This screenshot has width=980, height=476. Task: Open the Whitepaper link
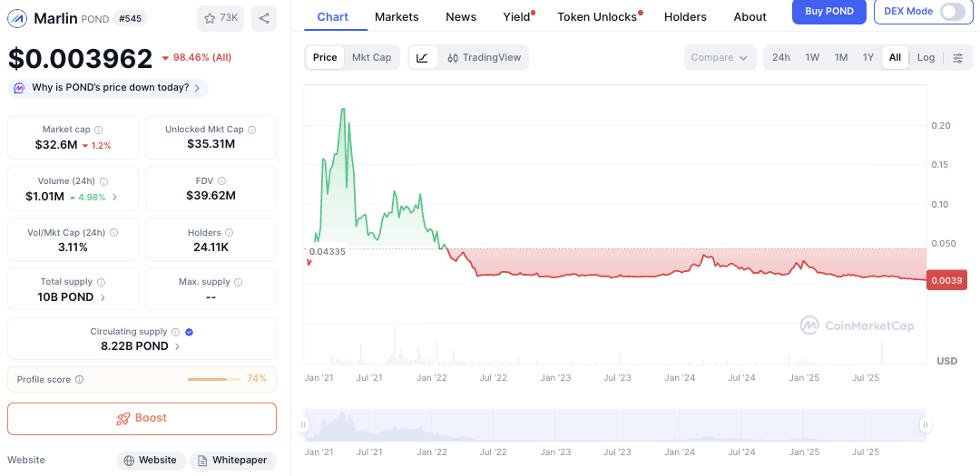(x=232, y=461)
